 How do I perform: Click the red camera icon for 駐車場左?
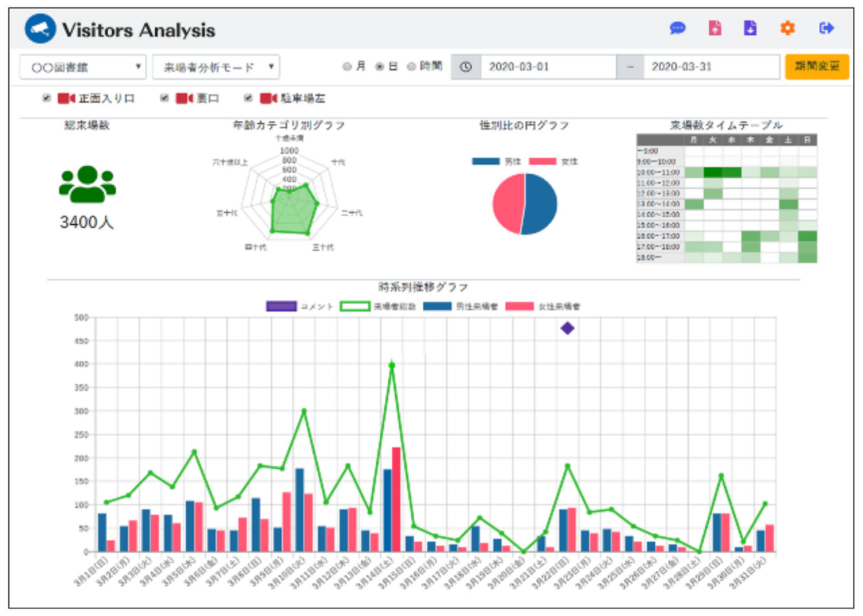(269, 98)
